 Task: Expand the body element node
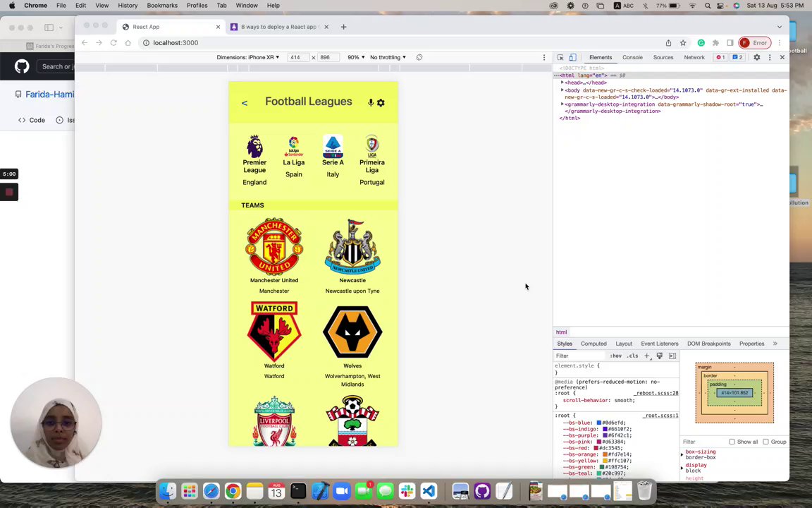[x=562, y=90]
